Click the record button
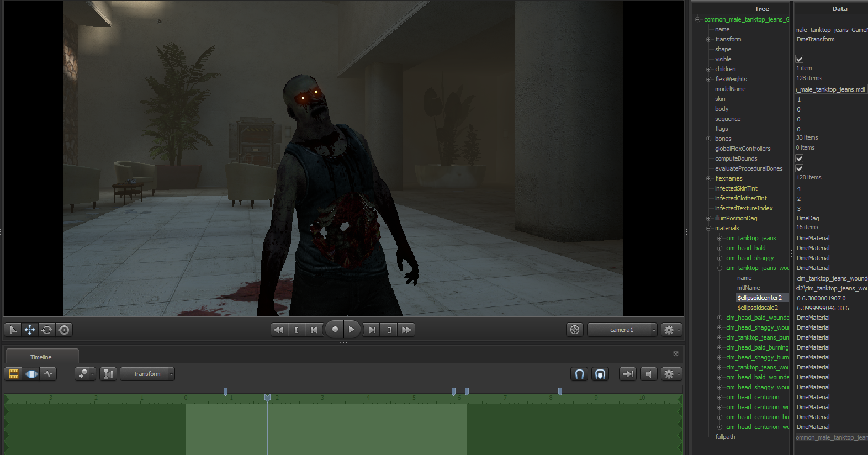This screenshot has width=868, height=455. [x=335, y=330]
